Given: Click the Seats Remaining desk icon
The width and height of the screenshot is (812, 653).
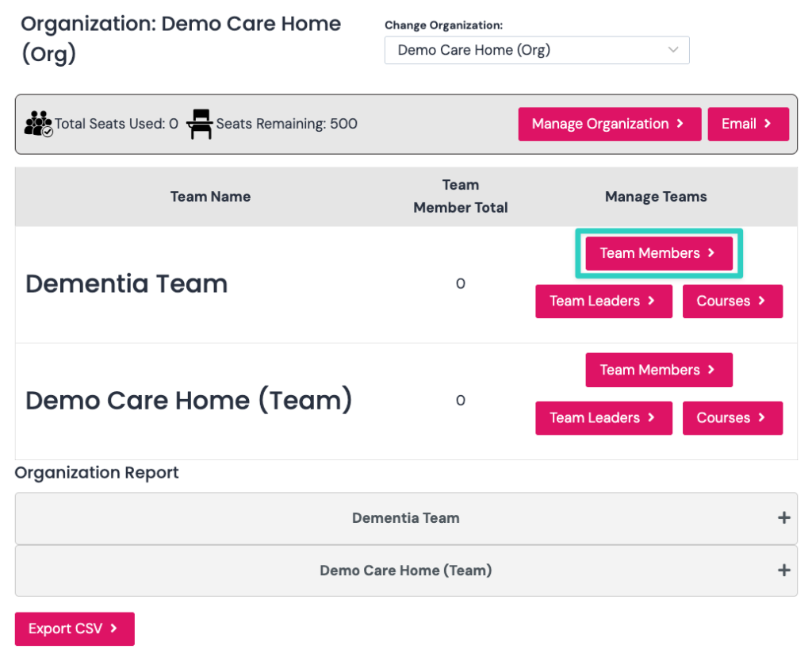Looking at the screenshot, I should click(x=200, y=124).
